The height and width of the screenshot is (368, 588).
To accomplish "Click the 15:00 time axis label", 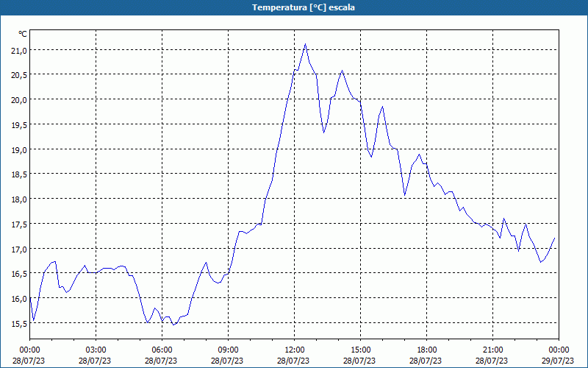I will (360, 350).
